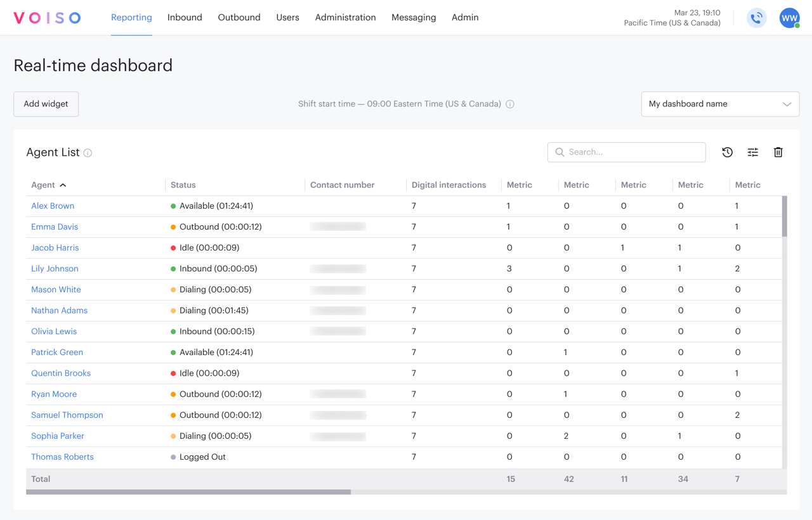Click the horizontal scrollbar below the table
The height and width of the screenshot is (520, 812).
click(x=187, y=491)
